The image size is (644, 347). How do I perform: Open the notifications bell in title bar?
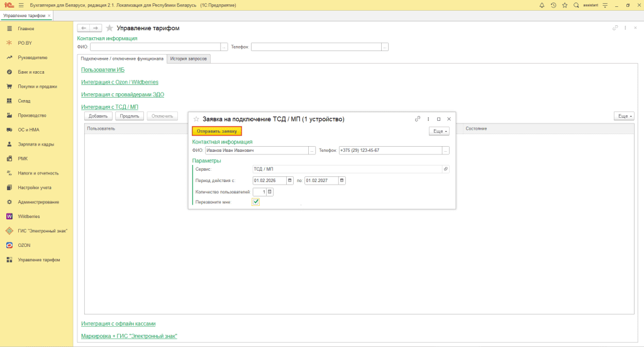542,5
